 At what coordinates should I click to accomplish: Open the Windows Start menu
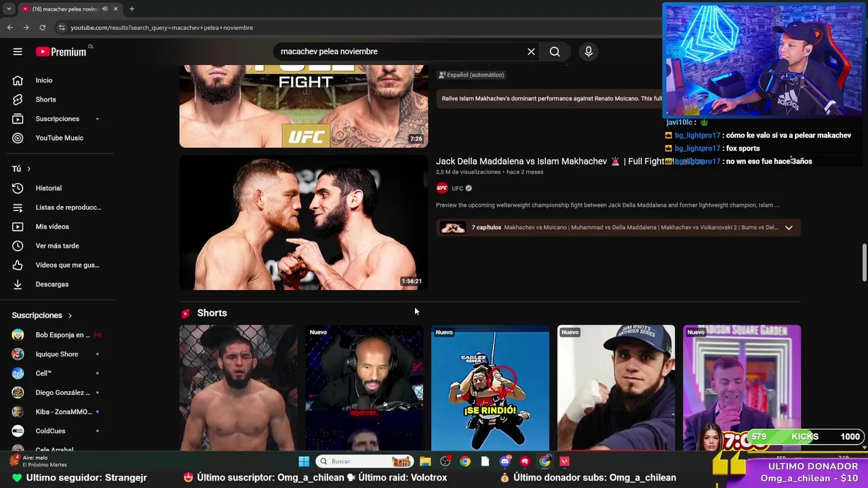click(x=304, y=462)
